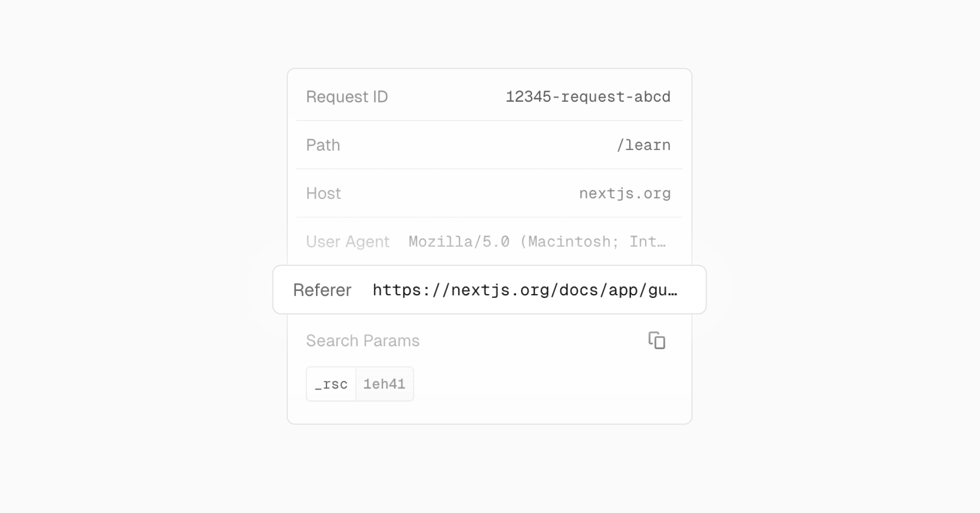
Task: Click the Referer label text
Action: pos(322,290)
